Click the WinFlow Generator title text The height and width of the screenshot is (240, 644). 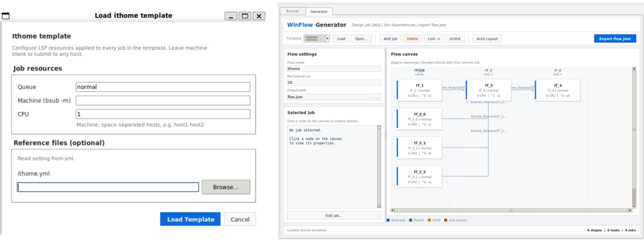coord(317,25)
